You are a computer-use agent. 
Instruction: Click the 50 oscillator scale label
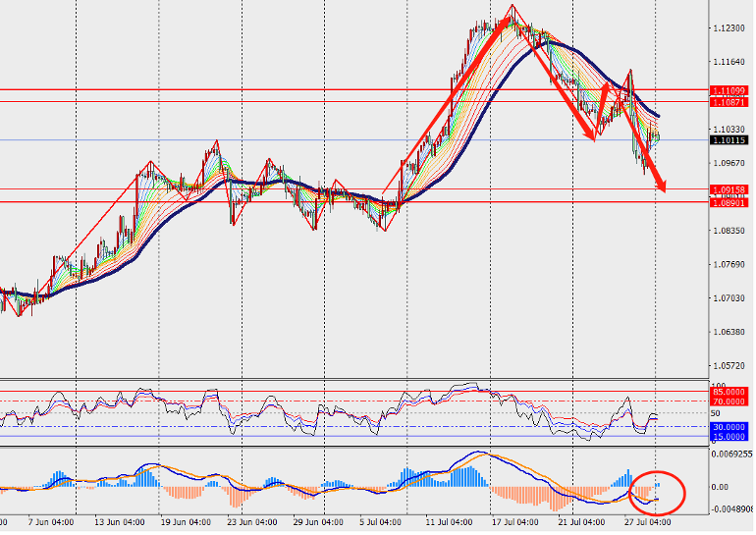point(715,413)
